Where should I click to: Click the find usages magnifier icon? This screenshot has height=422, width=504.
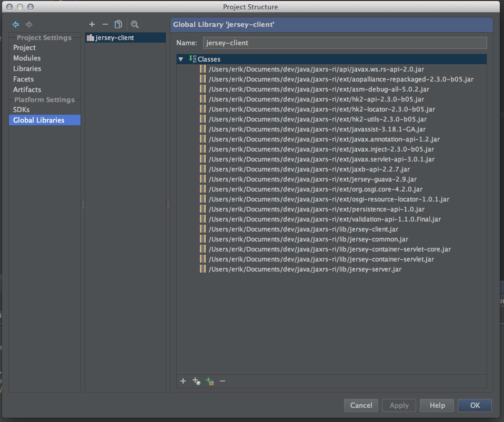135,24
